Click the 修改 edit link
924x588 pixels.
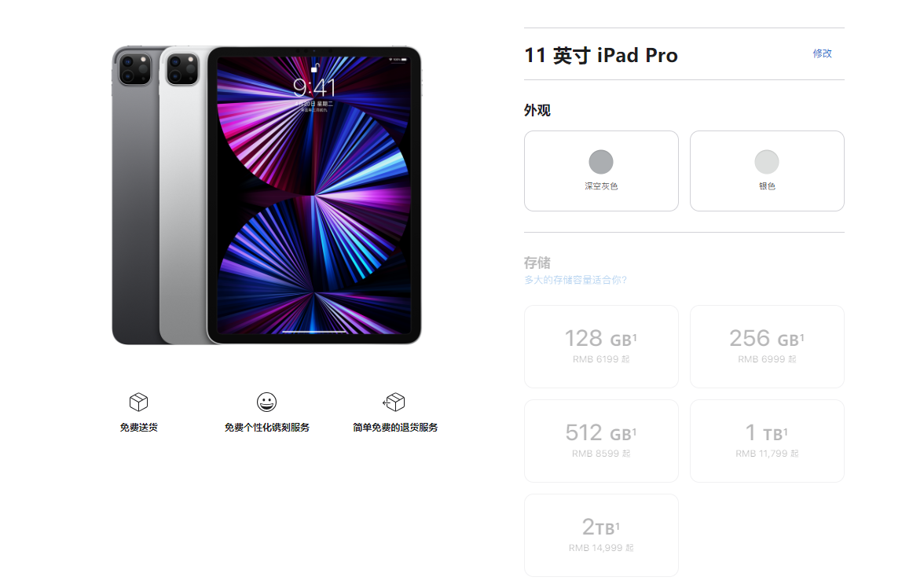(822, 53)
